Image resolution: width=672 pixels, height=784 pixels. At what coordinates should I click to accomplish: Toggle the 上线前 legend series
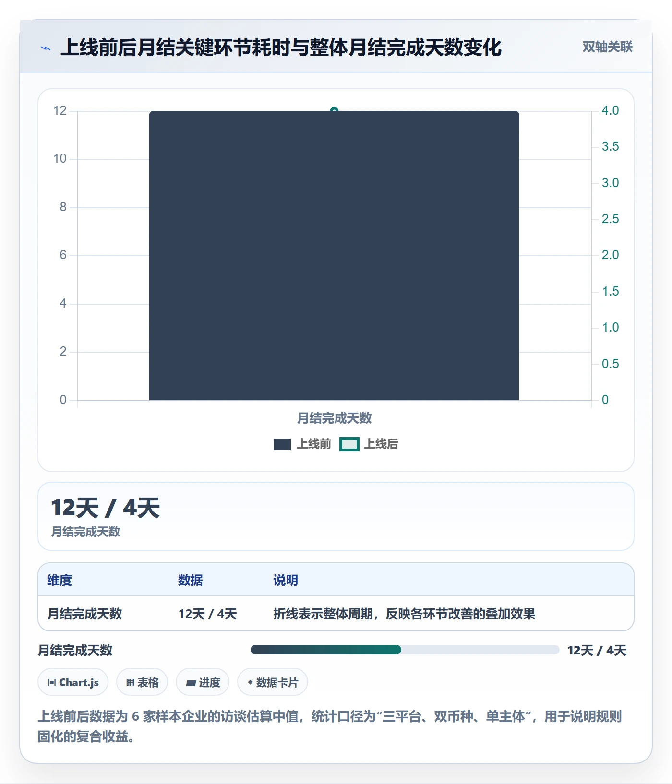pyautogui.click(x=302, y=444)
